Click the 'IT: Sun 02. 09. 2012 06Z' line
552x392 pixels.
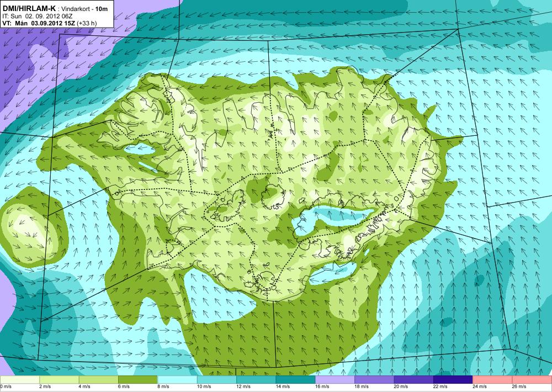coord(38,16)
